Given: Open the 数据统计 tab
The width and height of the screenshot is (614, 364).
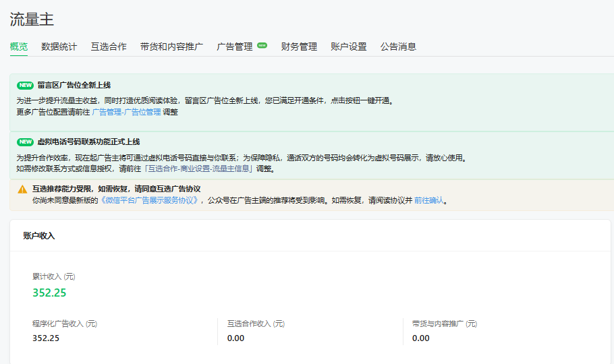Looking at the screenshot, I should (59, 47).
